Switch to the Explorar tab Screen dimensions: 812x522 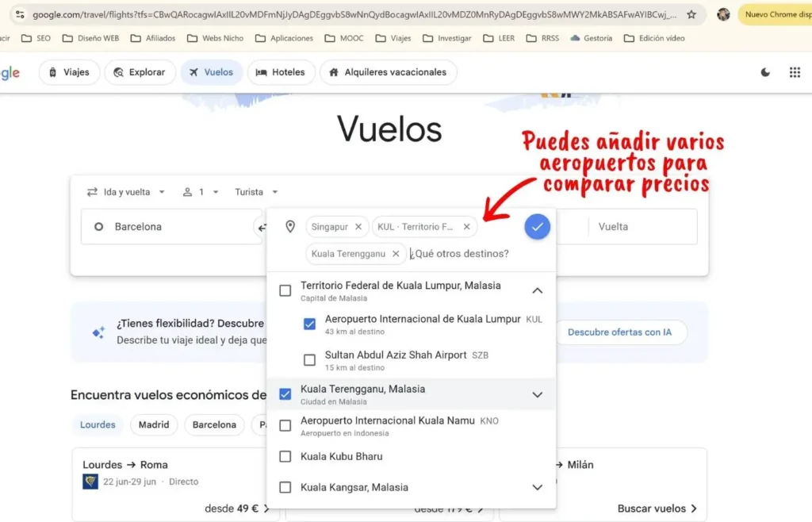[140, 72]
